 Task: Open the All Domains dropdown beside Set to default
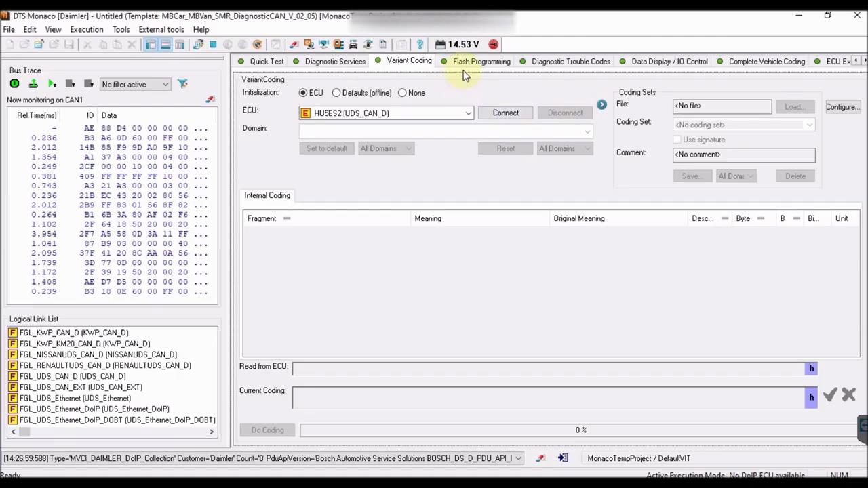pos(386,148)
